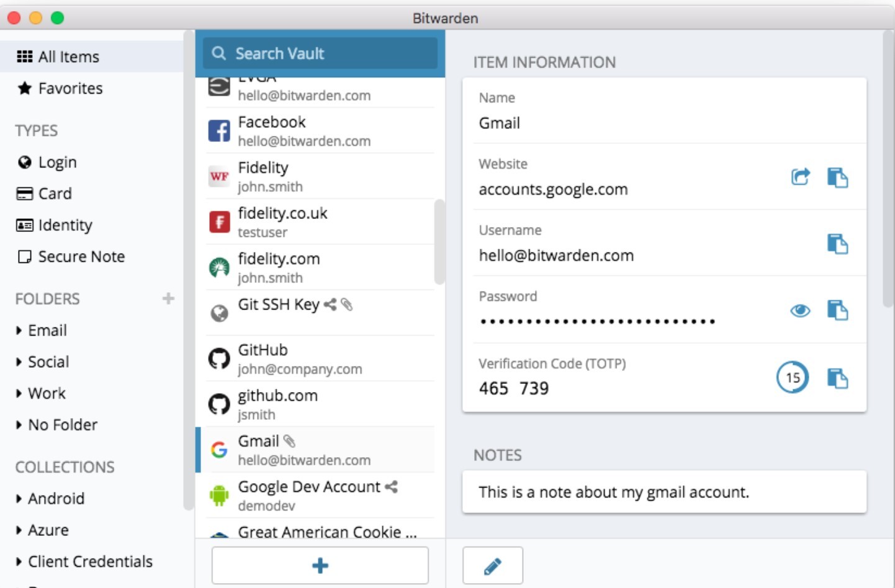Image resolution: width=895 pixels, height=588 pixels.
Task: Click the vault list scrollbar
Action: click(x=439, y=242)
